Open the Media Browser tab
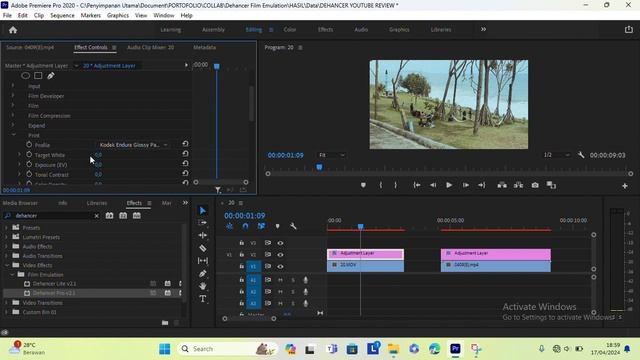The image size is (640, 360). click(x=20, y=203)
